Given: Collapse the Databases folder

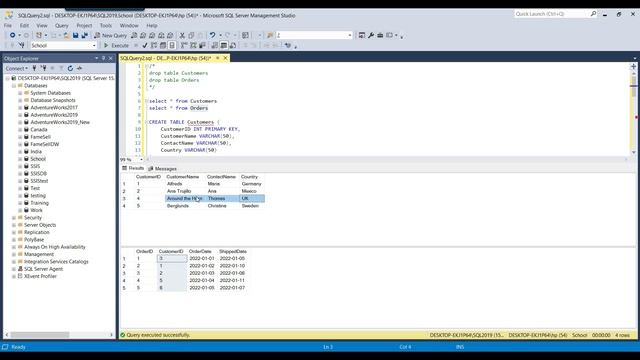Looking at the screenshot, I should tap(14, 86).
